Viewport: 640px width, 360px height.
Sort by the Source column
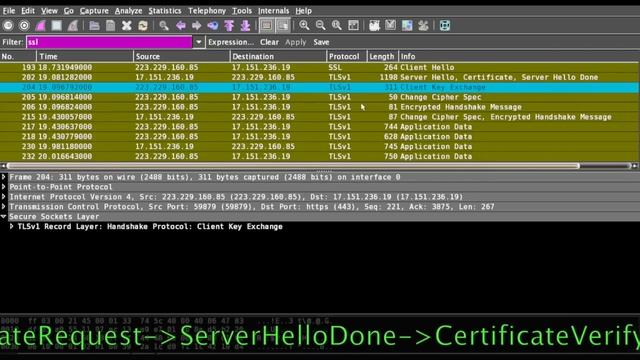pos(182,56)
